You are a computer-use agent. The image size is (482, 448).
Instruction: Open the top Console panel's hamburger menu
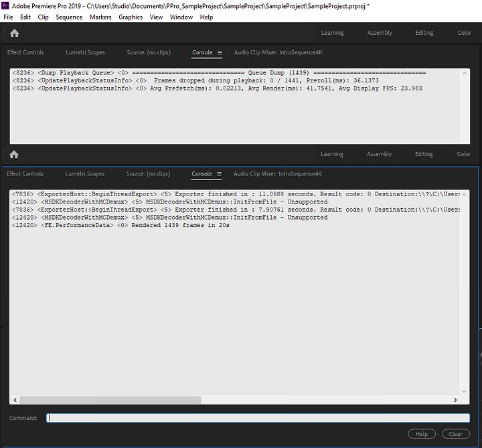tap(219, 52)
